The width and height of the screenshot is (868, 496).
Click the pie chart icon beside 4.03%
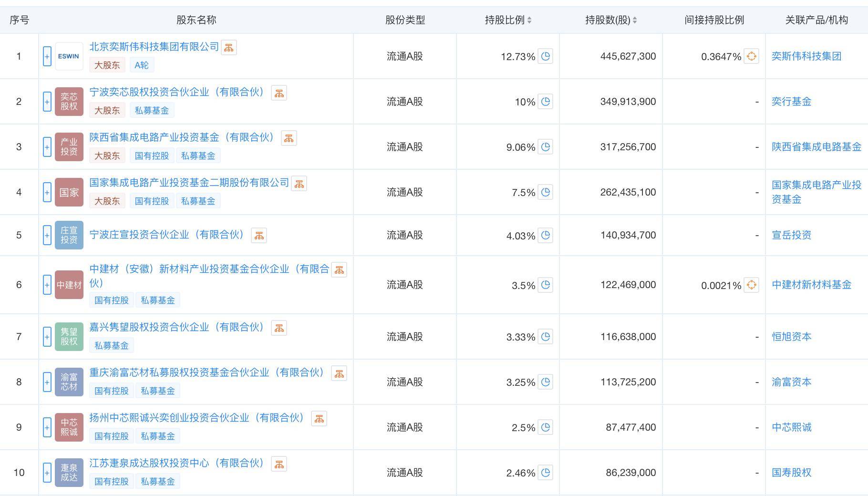point(545,235)
